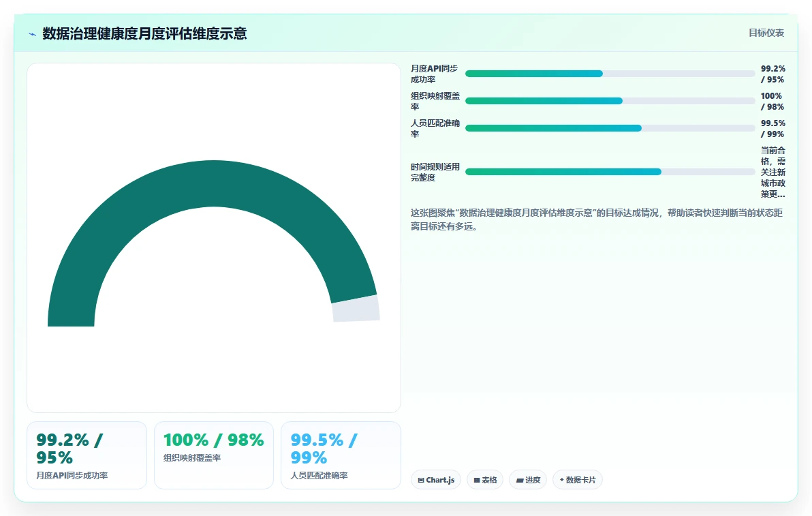Click the 99.2% / 95% value beside bar
812x516 pixels.
click(x=772, y=74)
